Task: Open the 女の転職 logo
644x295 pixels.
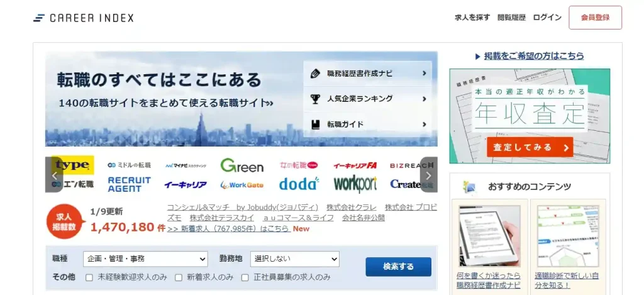Action: (x=299, y=165)
